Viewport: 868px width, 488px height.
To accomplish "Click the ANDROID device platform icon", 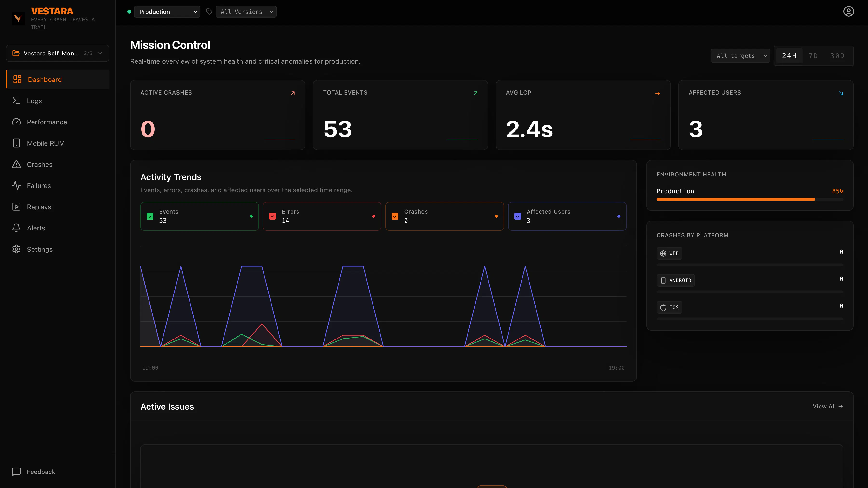I will (x=663, y=280).
